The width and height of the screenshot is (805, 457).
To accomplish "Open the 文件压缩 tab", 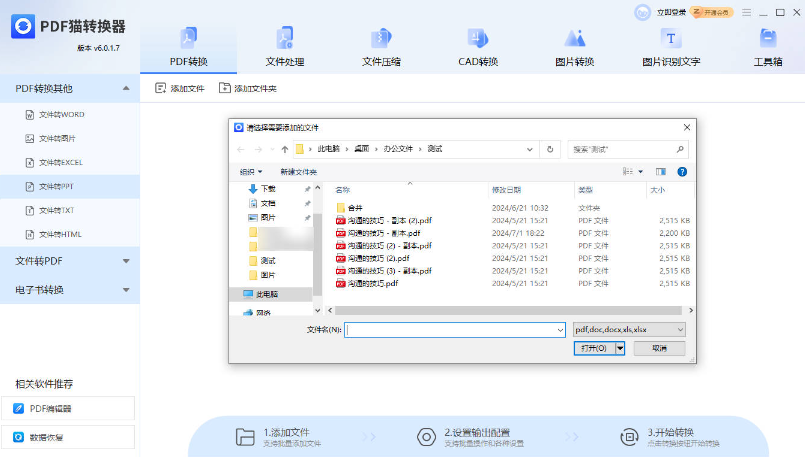I will coord(381,47).
